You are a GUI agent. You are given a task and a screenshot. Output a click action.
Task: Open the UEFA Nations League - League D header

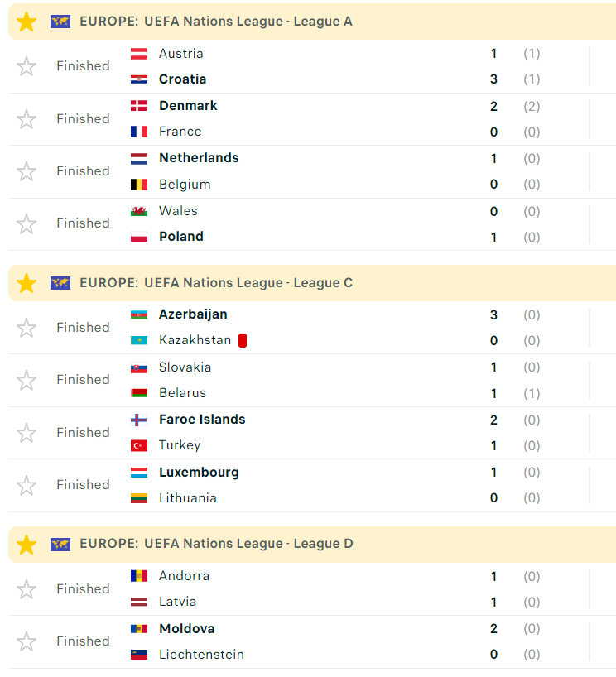216,544
